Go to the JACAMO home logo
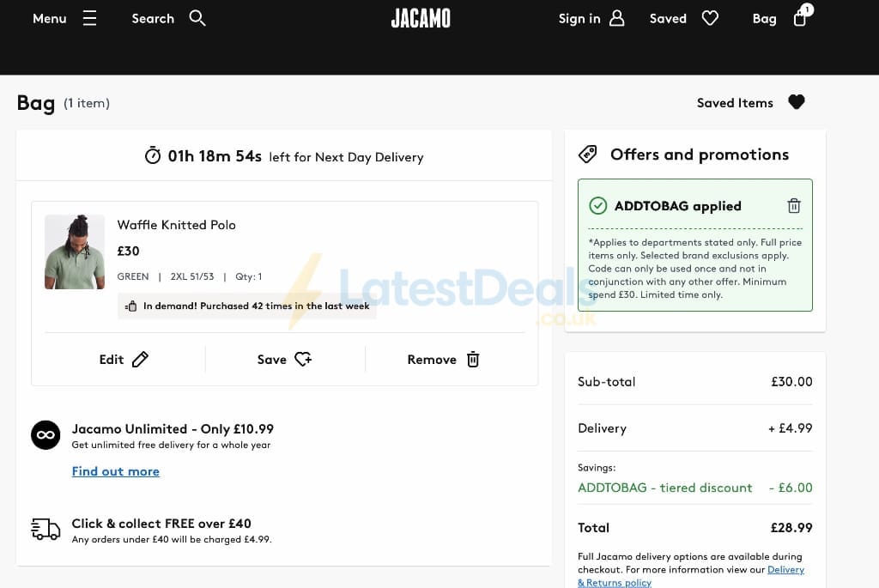The image size is (879, 588). pos(421,19)
